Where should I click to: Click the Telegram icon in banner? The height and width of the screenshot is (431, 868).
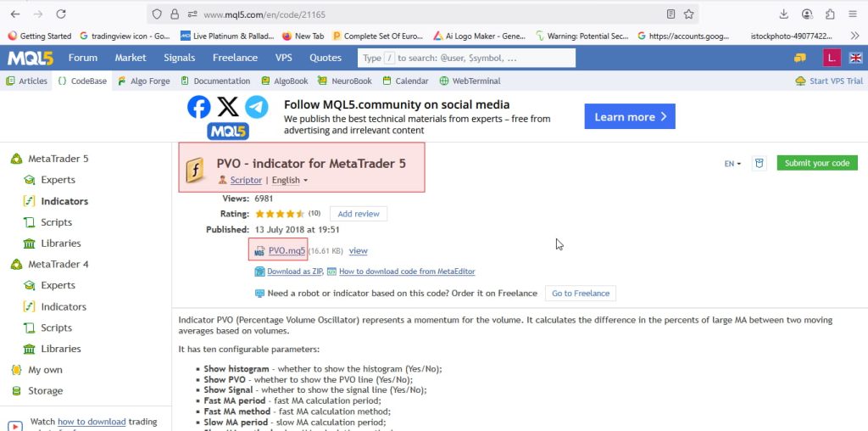[257, 107]
